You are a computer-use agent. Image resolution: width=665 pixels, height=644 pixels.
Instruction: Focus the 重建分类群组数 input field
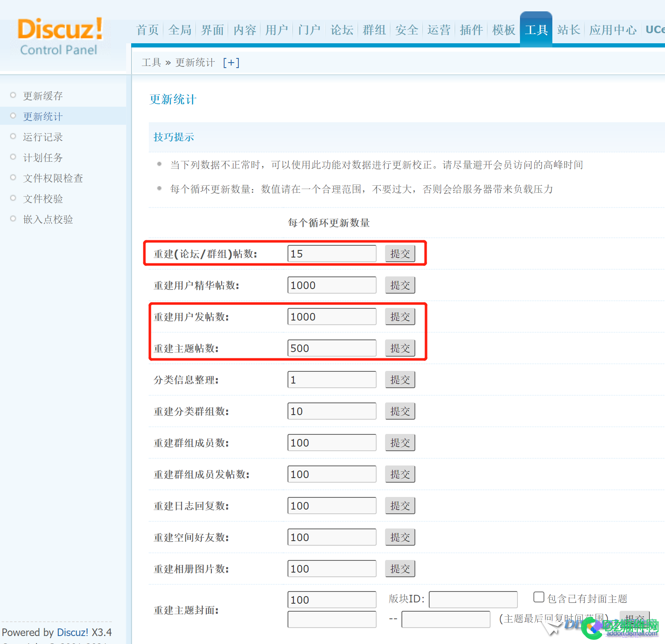click(332, 411)
